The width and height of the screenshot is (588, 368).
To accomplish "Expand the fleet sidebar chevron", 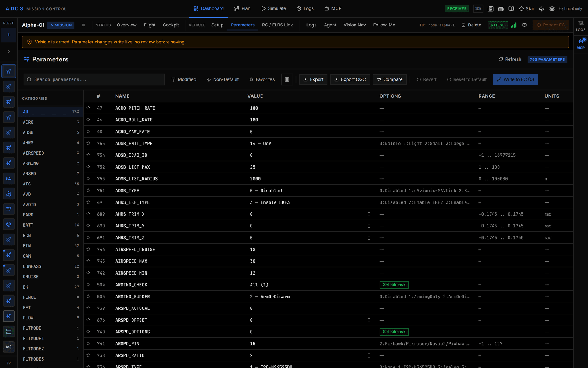I will [x=8, y=52].
